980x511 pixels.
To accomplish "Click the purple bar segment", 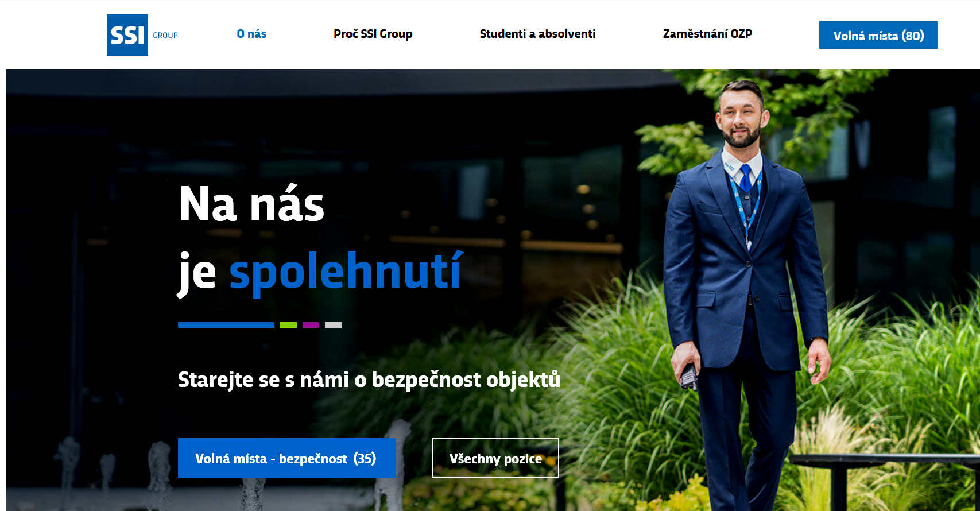I will click(x=311, y=325).
